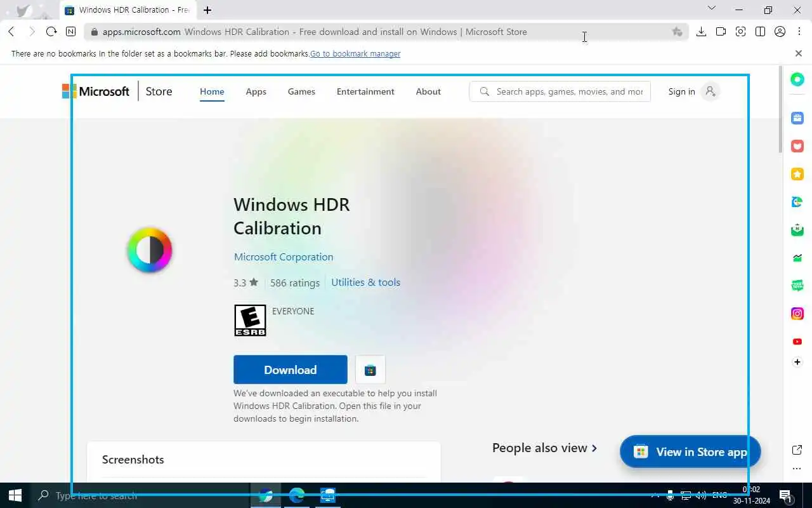Click the 586 ratings text
The image size is (812, 508).
(295, 283)
